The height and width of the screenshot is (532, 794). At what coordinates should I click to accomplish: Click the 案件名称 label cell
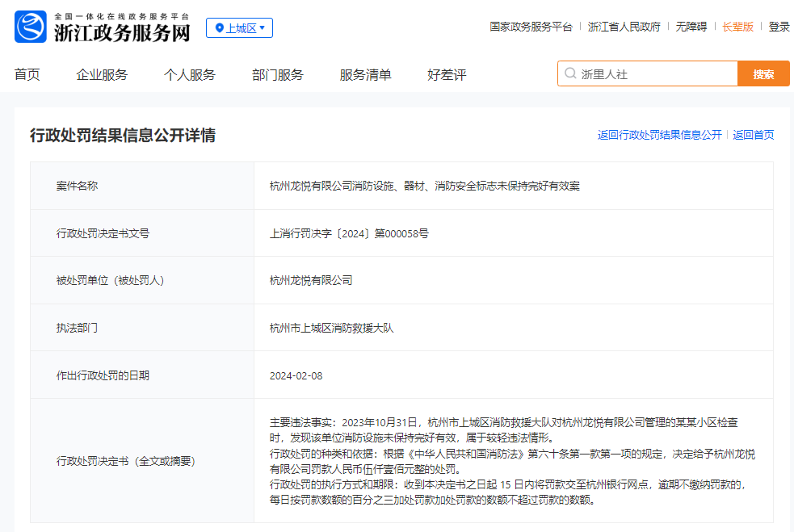pyautogui.click(x=142, y=186)
